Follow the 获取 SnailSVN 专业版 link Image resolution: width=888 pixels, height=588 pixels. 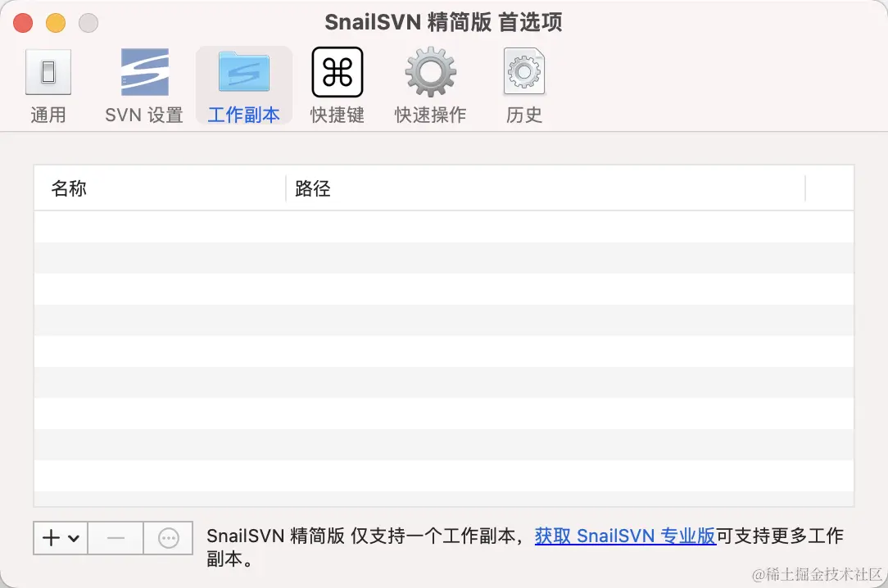625,536
